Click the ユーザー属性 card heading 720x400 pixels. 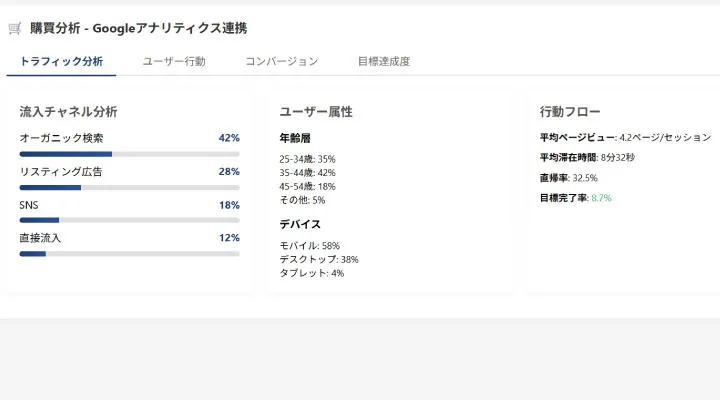(316, 112)
